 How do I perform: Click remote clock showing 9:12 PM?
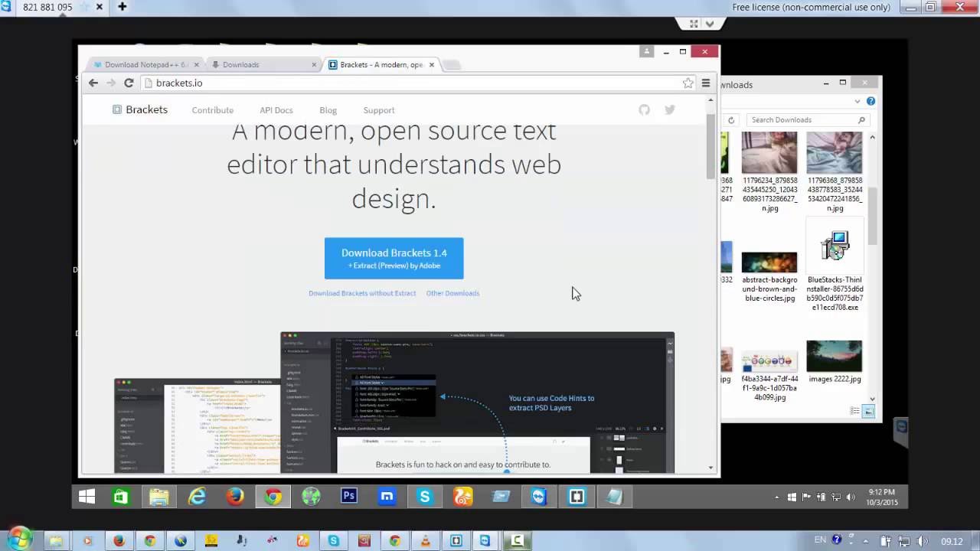[x=882, y=497]
